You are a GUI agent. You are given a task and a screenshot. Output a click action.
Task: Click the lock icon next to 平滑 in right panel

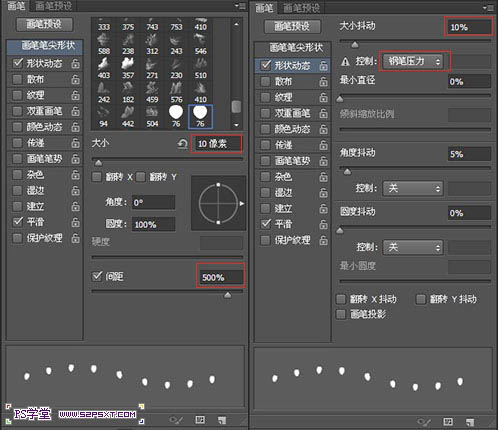(323, 224)
